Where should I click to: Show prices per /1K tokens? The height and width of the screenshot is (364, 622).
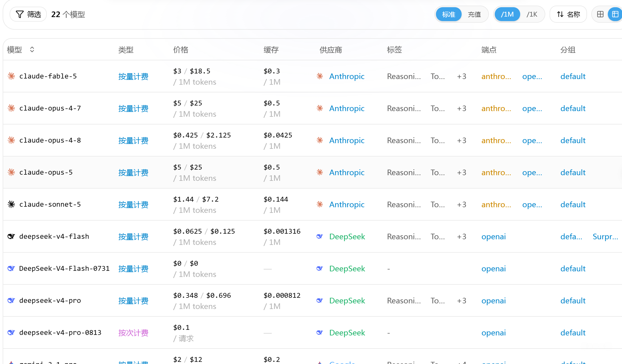[x=532, y=14]
